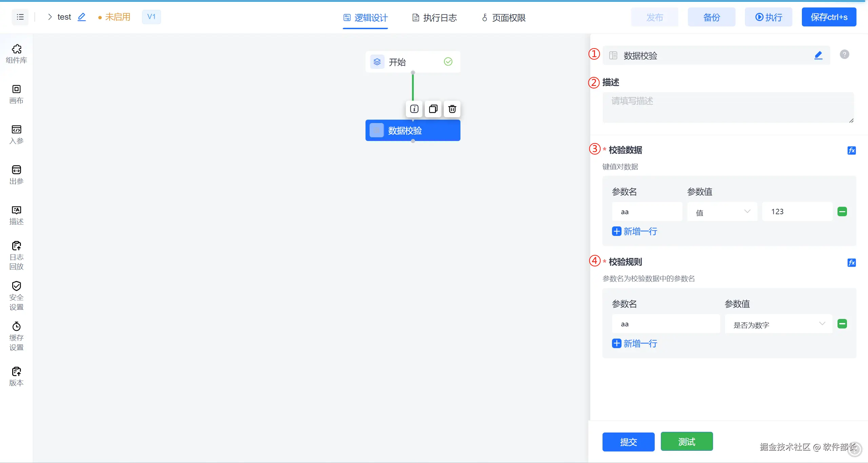Switch to the 执行日志 tab

(x=434, y=18)
